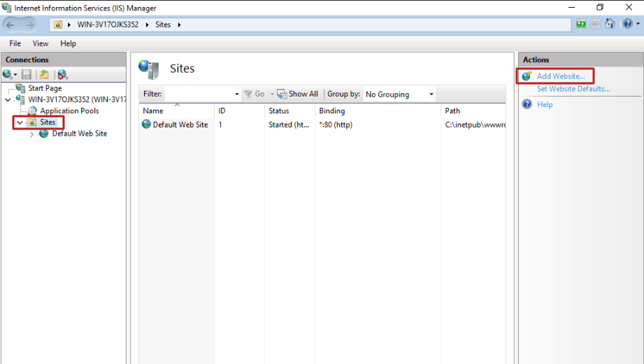Click the C:\inetpub path cell
Image resolution: width=644 pixels, height=364 pixels.
click(475, 125)
